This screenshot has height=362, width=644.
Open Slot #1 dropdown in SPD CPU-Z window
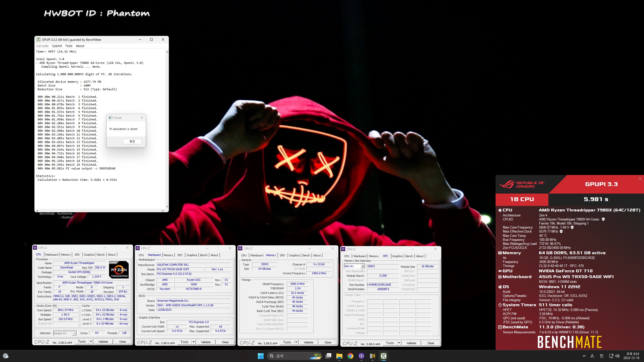coord(354,266)
